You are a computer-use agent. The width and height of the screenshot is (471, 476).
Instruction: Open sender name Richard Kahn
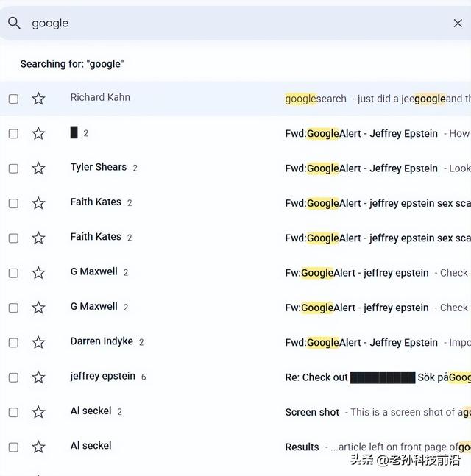(x=100, y=97)
